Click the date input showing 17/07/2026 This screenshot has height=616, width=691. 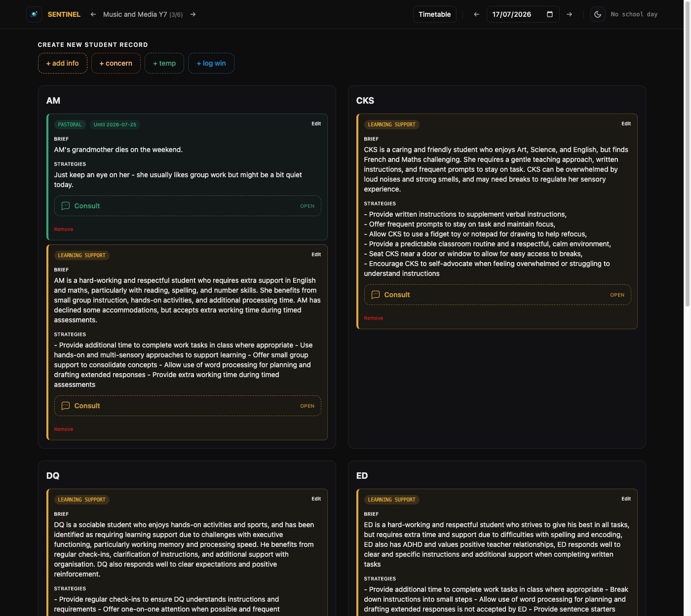pyautogui.click(x=523, y=14)
